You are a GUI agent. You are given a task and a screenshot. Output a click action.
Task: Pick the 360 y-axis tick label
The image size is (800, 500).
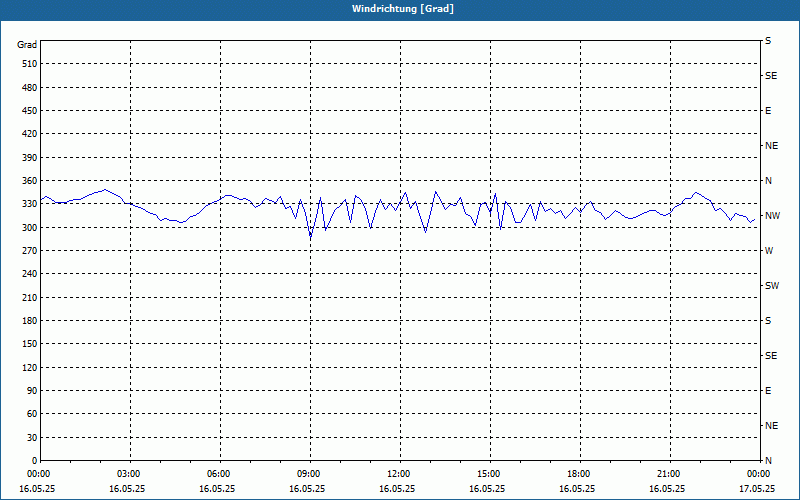point(30,181)
